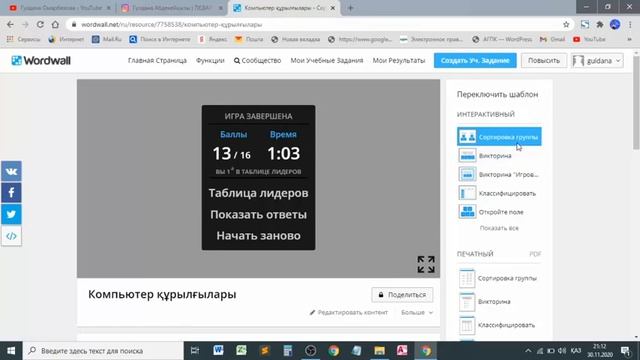The height and width of the screenshot is (360, 640).
Task: Open File Explorer from taskbar
Action: tap(380, 351)
